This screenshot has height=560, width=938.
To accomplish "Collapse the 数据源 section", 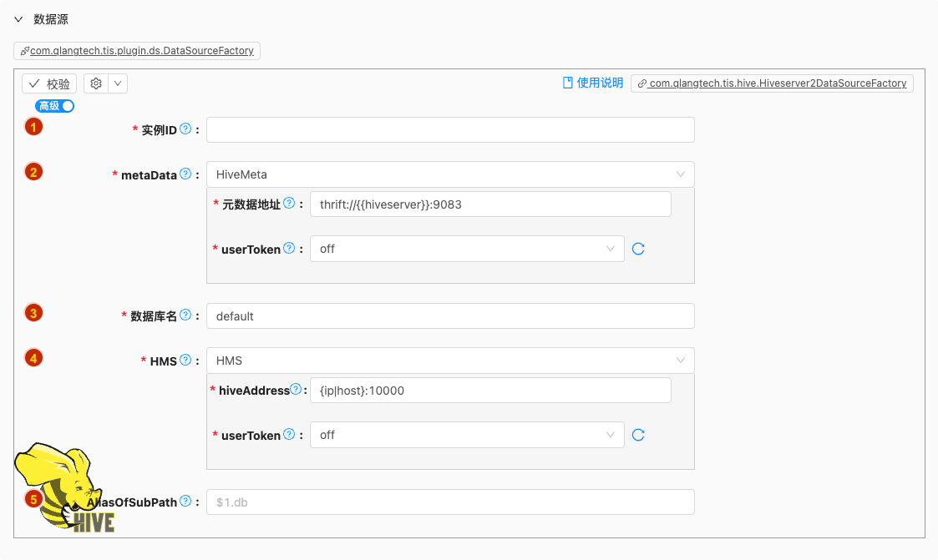I will (x=18, y=19).
